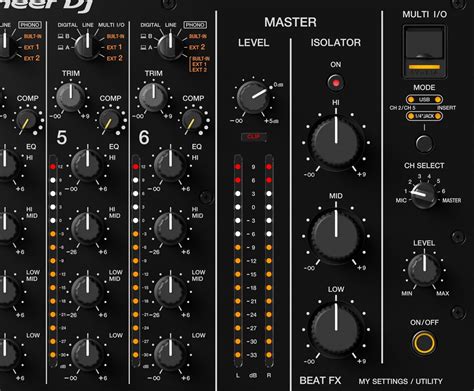Viewport: 474px width, 391px height.
Task: Select 1/4" JACK mode indicator
Action: [x=424, y=116]
